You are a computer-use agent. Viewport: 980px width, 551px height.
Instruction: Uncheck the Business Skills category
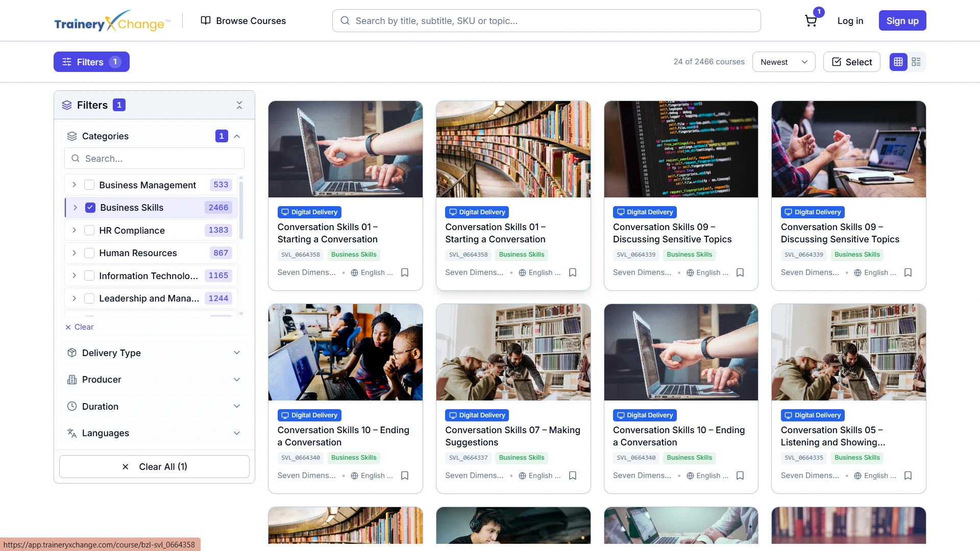tap(90, 208)
